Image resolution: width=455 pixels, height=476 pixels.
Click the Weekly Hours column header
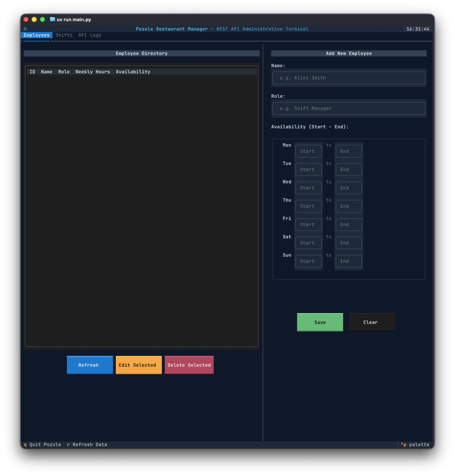pos(93,72)
